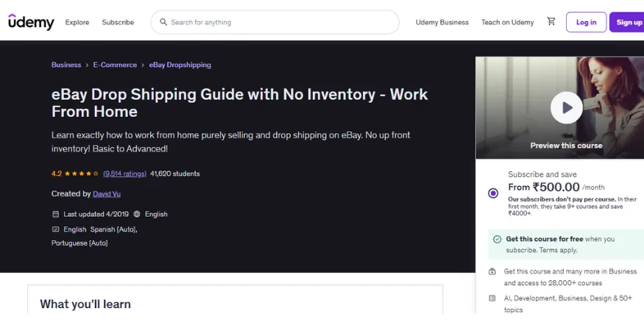
Task: Focus the 'Search for anything' field
Action: pyautogui.click(x=275, y=22)
